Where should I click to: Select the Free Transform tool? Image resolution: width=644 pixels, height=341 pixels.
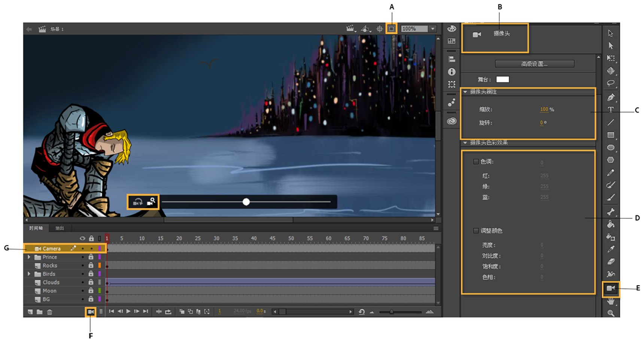[611, 58]
